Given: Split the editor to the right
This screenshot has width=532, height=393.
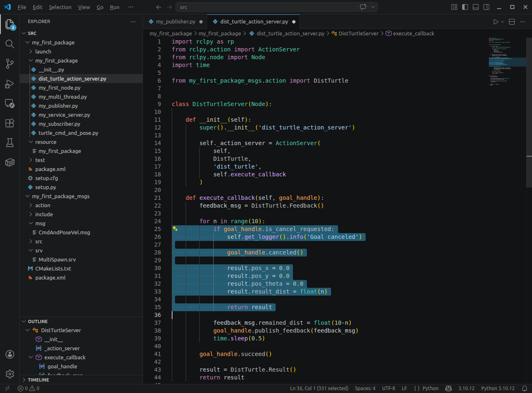Looking at the screenshot, I should (512, 22).
